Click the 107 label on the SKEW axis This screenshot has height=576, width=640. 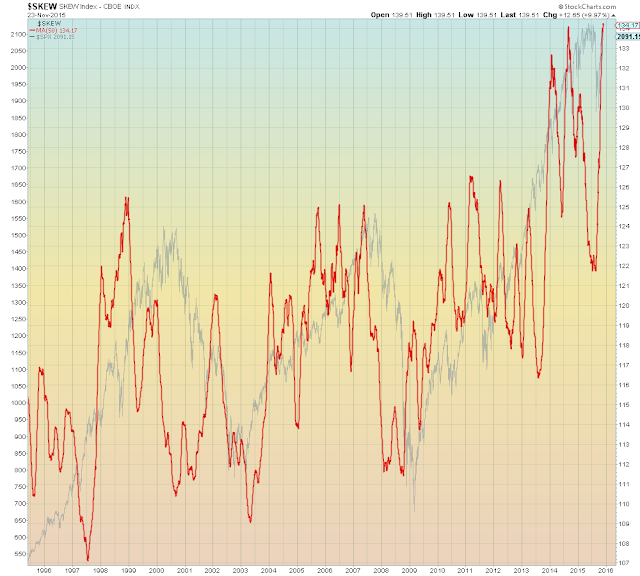coord(623,563)
